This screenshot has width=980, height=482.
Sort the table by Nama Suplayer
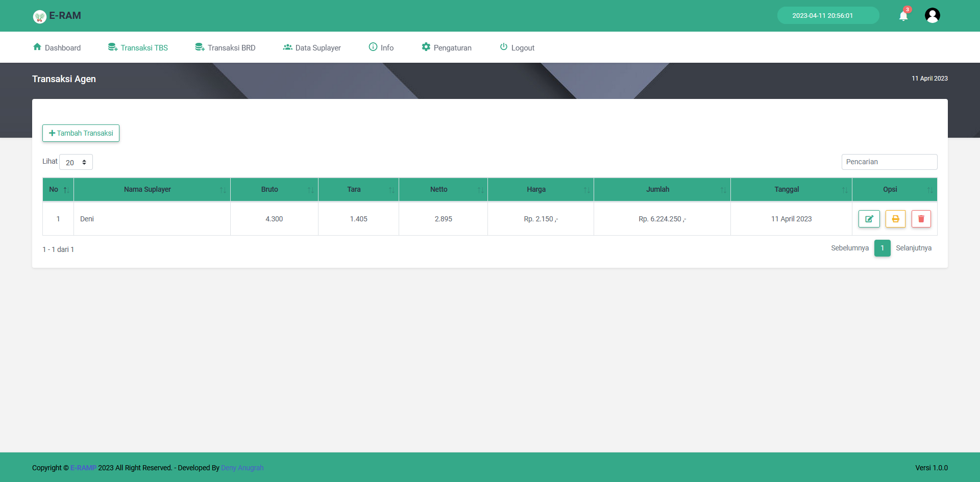click(223, 189)
